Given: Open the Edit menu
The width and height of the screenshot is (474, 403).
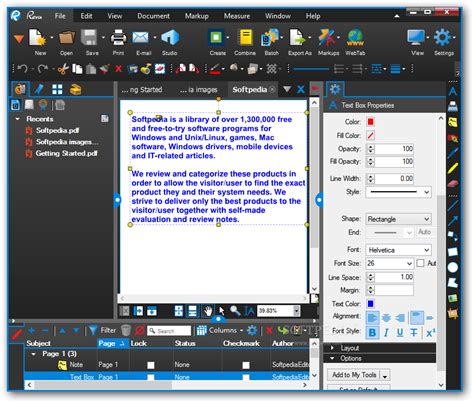Looking at the screenshot, I should (86, 16).
